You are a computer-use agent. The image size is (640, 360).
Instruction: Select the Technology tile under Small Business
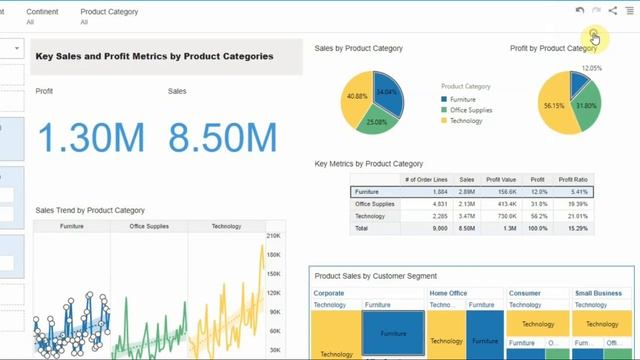(x=602, y=324)
